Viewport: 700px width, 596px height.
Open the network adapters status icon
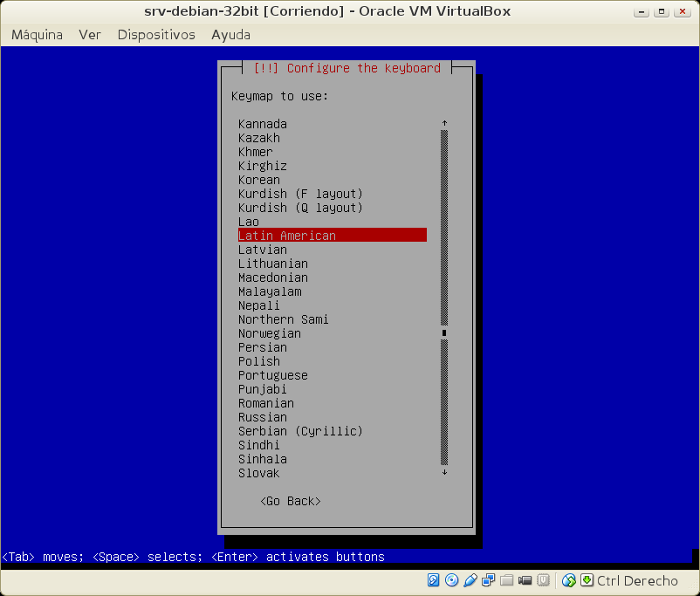click(488, 580)
